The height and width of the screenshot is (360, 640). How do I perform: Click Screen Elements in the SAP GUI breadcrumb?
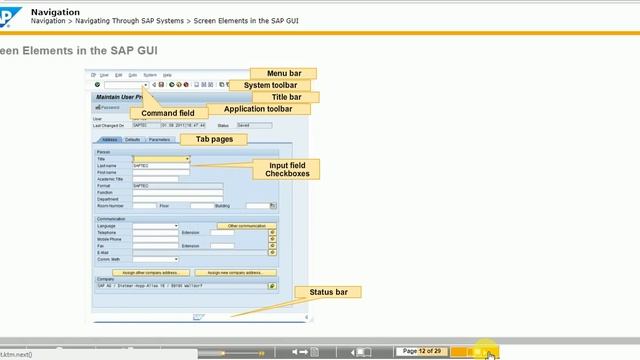pyautogui.click(x=246, y=21)
